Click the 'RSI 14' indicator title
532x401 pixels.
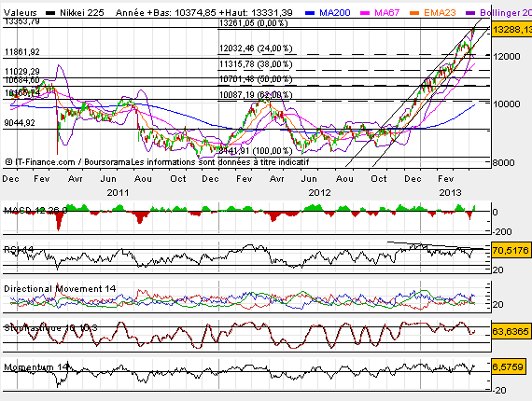19,250
